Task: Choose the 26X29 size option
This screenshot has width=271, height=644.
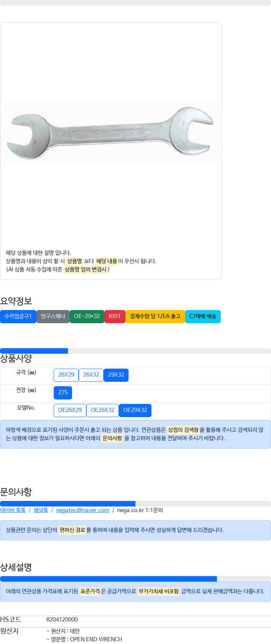Action: [66, 375]
